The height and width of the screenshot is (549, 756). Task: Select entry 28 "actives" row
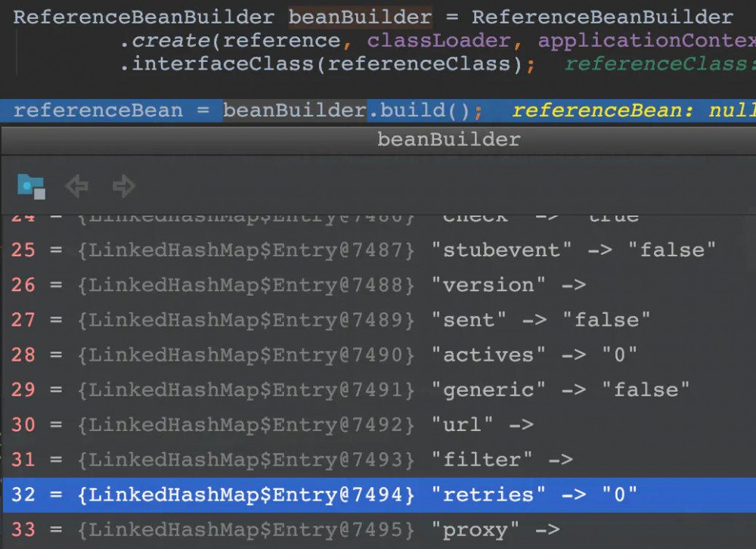[380, 355]
